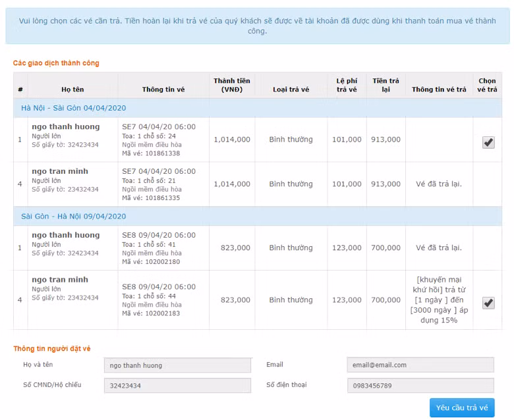Collapse the "Sài Gòn - Hà Nội 09/04/2020" group
Viewport: 514px width, 420px height.
(x=73, y=216)
